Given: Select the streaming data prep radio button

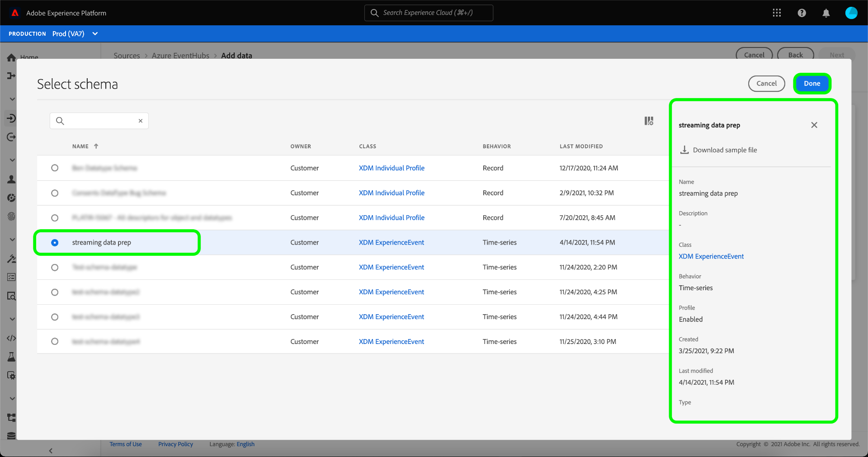Looking at the screenshot, I should click(x=55, y=243).
